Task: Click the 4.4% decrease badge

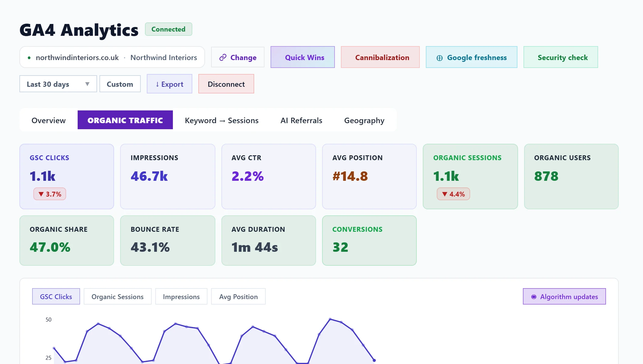Action: click(x=453, y=194)
